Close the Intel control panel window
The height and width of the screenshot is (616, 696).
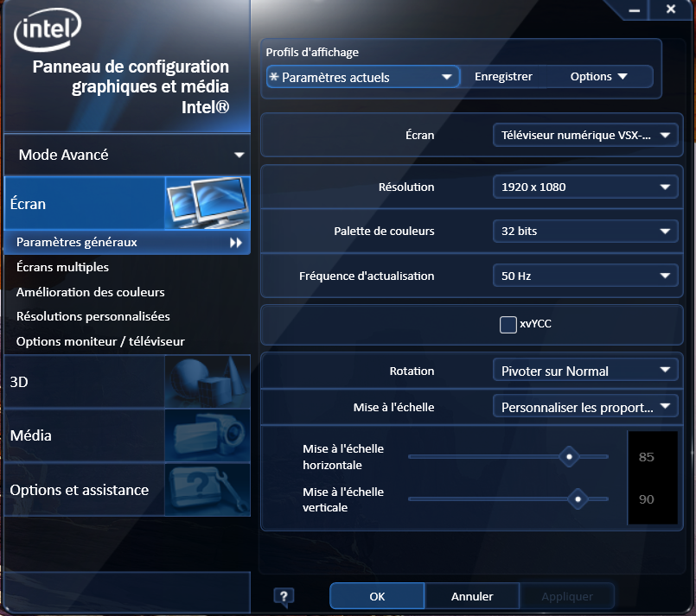(x=671, y=9)
